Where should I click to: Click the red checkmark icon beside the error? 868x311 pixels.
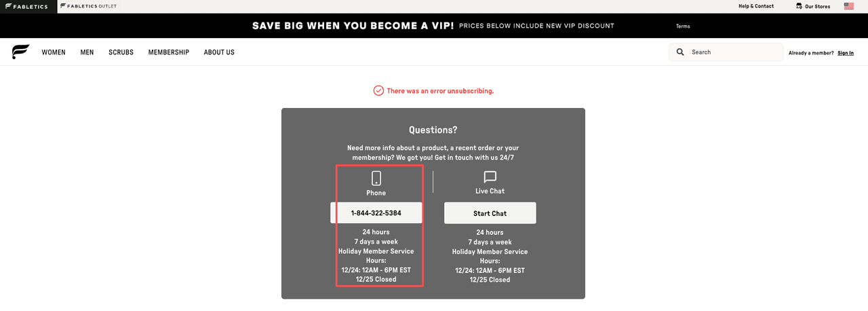click(x=378, y=91)
